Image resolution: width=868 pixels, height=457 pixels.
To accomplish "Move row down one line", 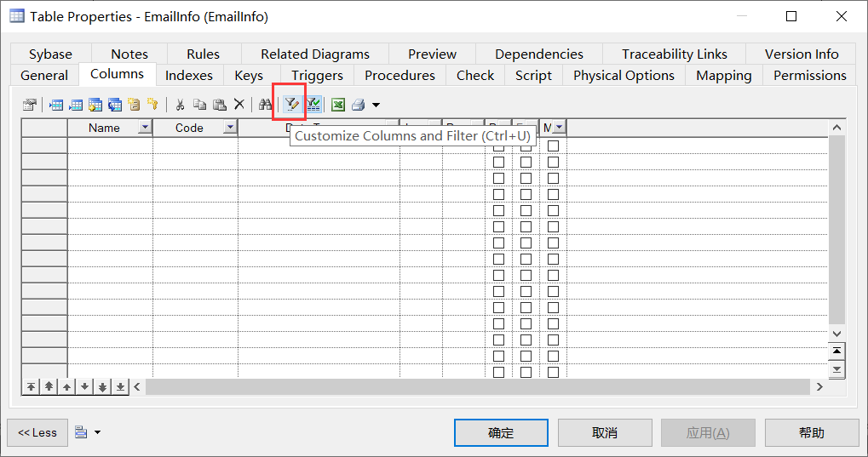I will tap(84, 386).
